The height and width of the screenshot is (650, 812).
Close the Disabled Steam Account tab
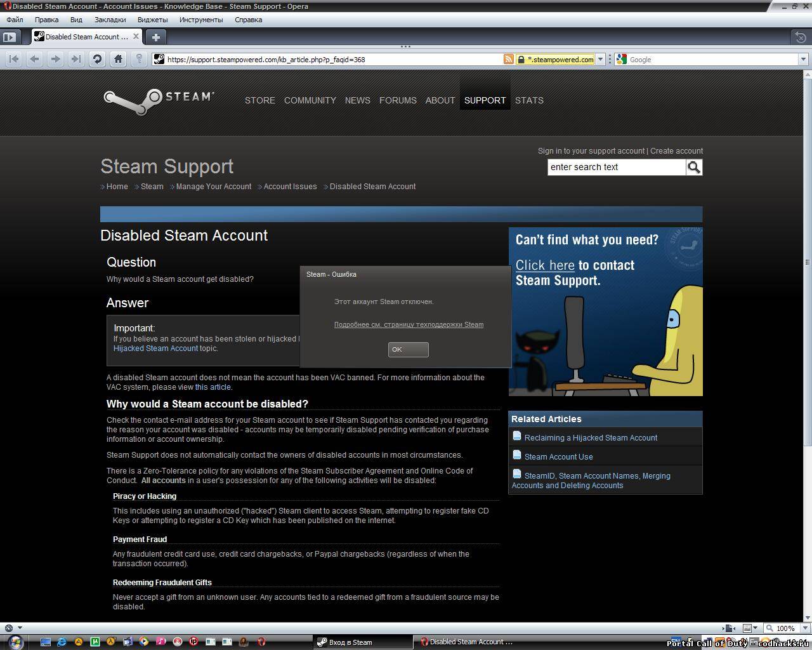[135, 37]
